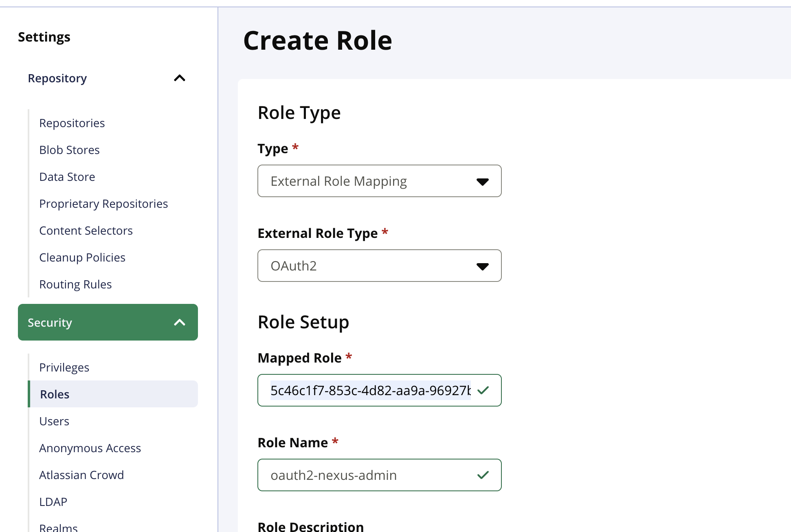The image size is (791, 532).
Task: Open the Repositories settings page
Action: pos(72,123)
